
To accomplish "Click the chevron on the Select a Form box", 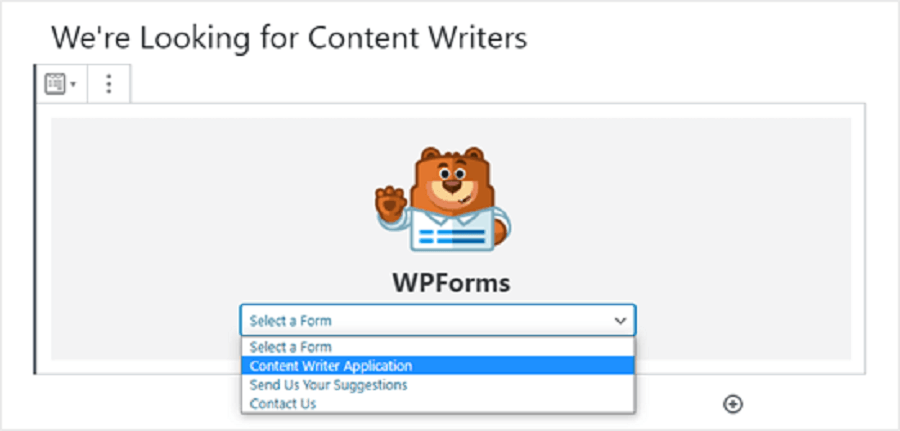I will 620,321.
